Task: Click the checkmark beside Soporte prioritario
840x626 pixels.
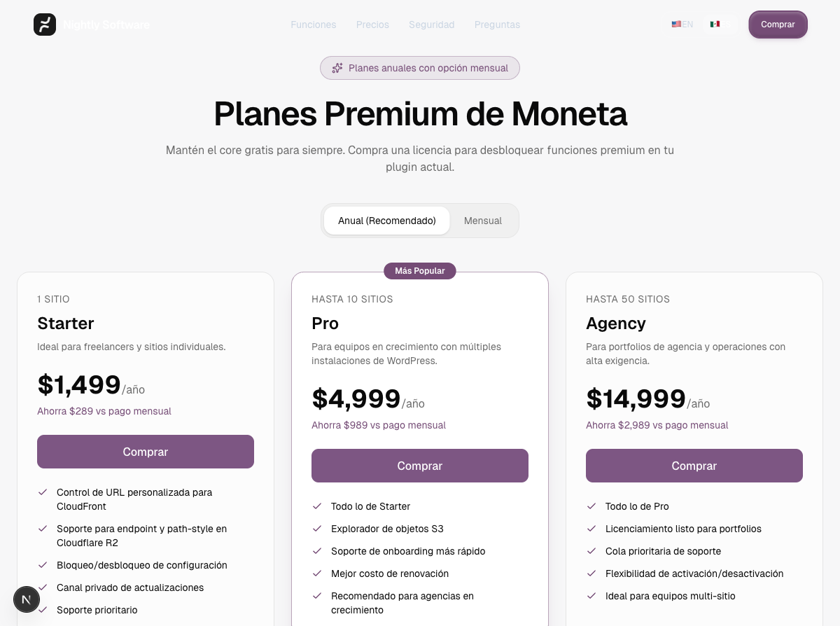Action: pyautogui.click(x=43, y=610)
